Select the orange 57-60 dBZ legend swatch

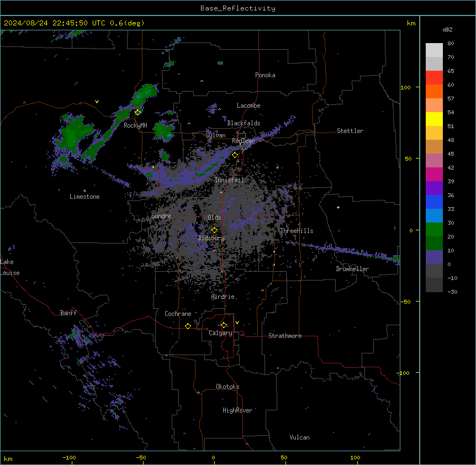click(x=434, y=91)
